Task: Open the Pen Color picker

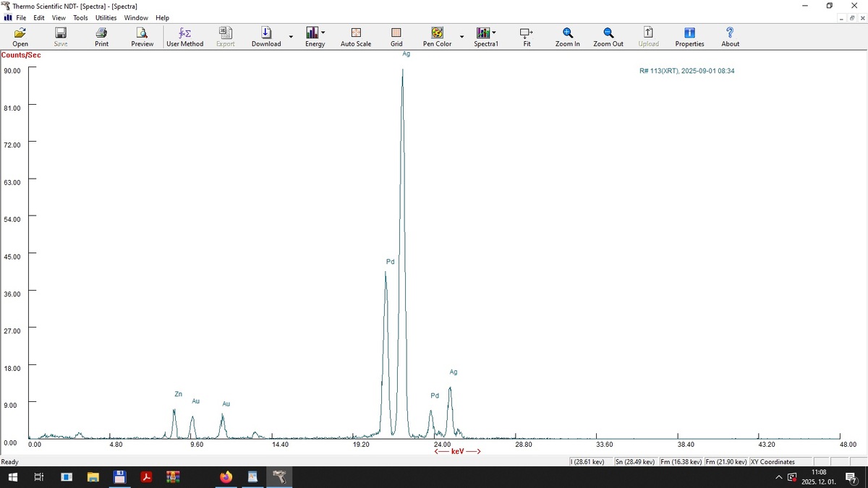Action: tap(437, 37)
